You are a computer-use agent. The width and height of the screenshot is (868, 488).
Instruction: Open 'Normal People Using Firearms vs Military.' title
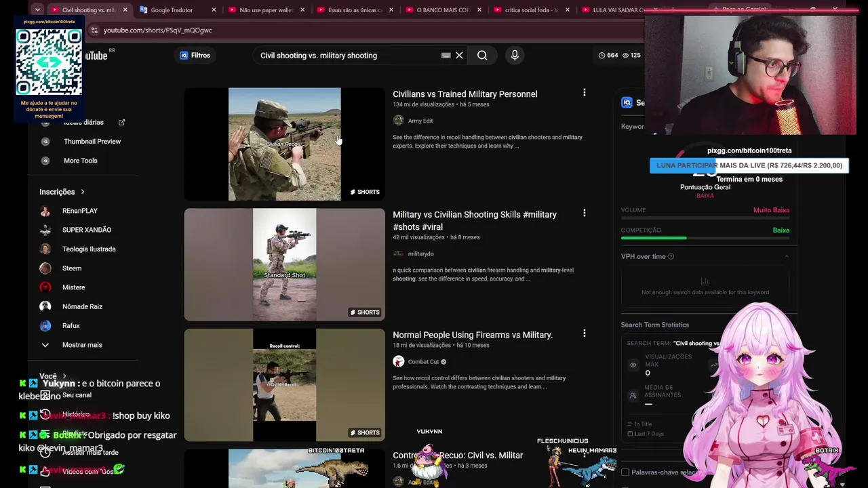click(473, 335)
